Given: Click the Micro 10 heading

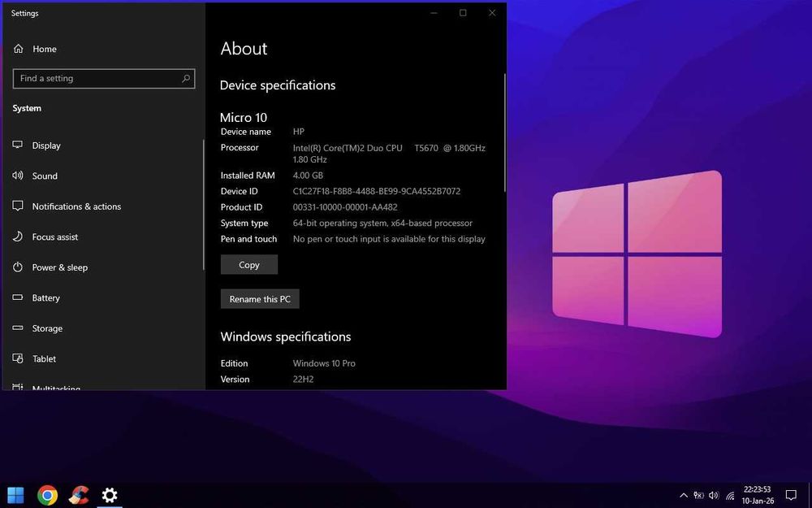Looking at the screenshot, I should [244, 117].
